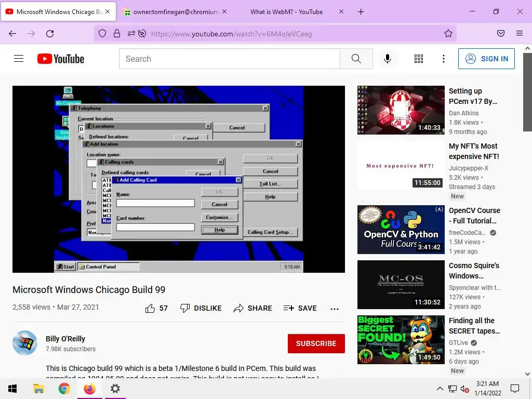Open Biggest Secret Found thumbnail
The image size is (532, 399).
click(x=401, y=340)
